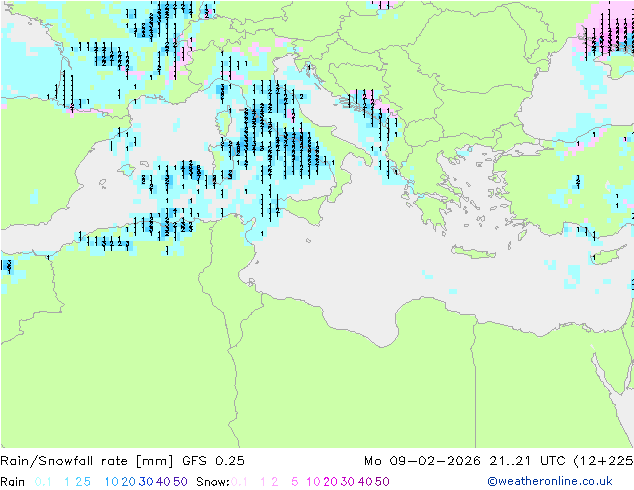Image resolution: width=634 pixels, height=490 pixels.
Task: Click the "Snow:" legend label
Action: 213,482
